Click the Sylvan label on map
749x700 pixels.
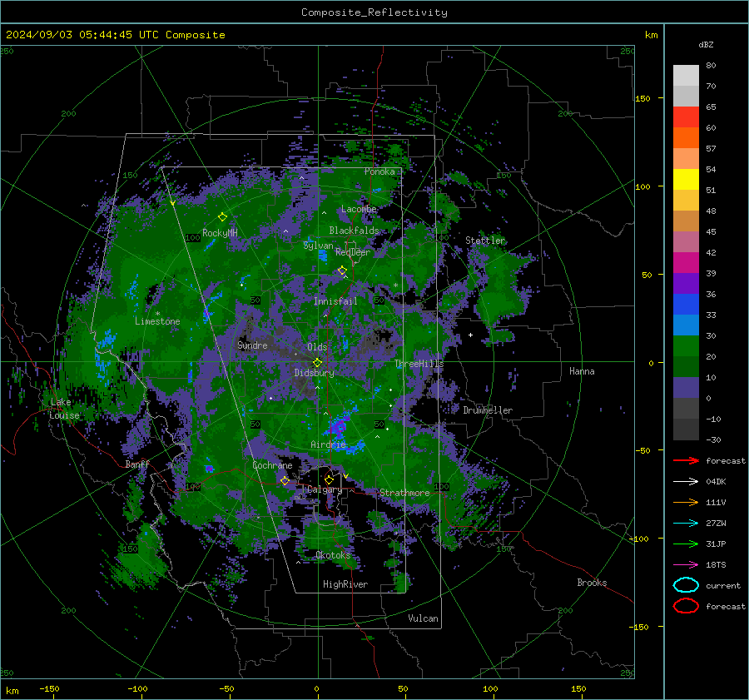tap(318, 246)
